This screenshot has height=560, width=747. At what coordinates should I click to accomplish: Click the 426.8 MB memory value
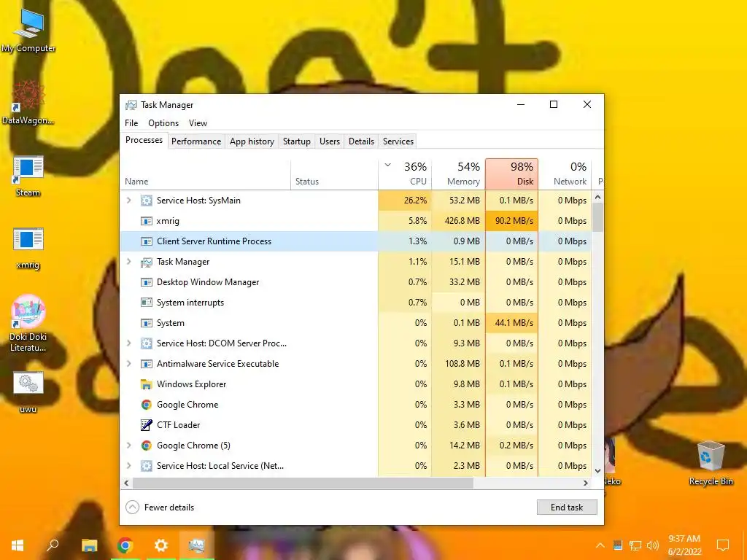click(458, 221)
